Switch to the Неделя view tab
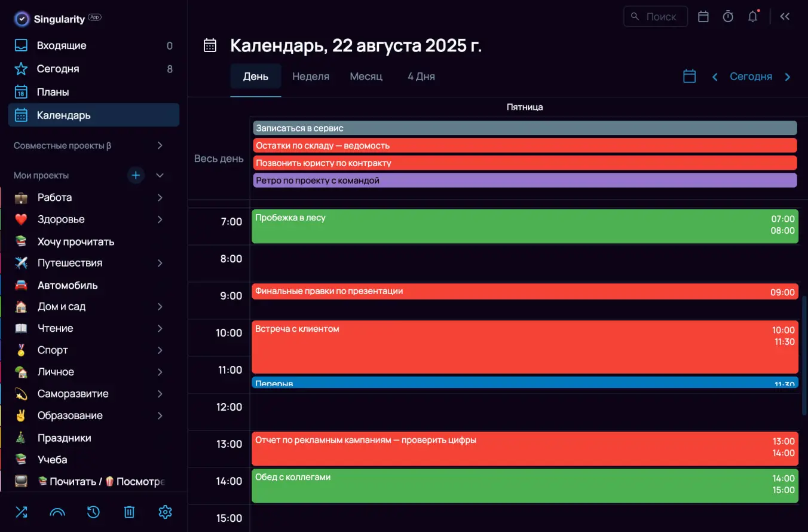The image size is (808, 532). tap(311, 77)
